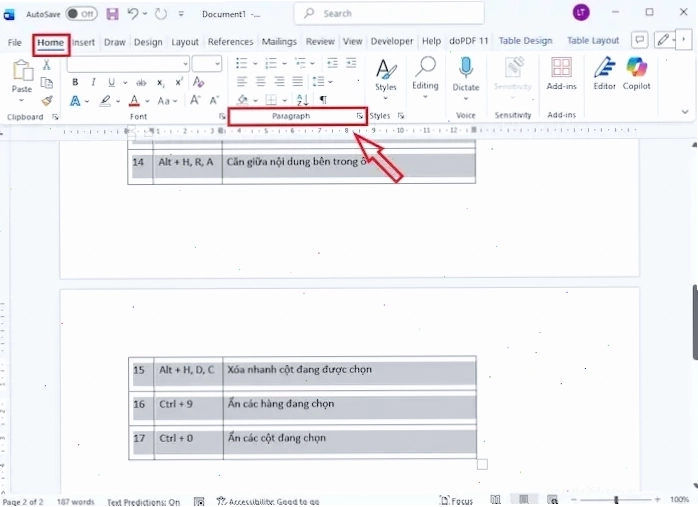Screen dimensions: 698x507
Task: Increase font size with grow icon
Action: coord(195,101)
